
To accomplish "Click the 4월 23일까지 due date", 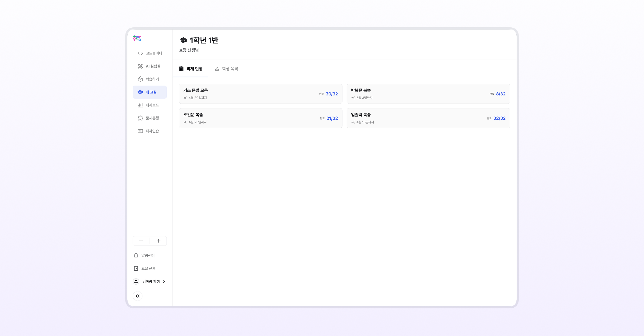I will click(198, 122).
